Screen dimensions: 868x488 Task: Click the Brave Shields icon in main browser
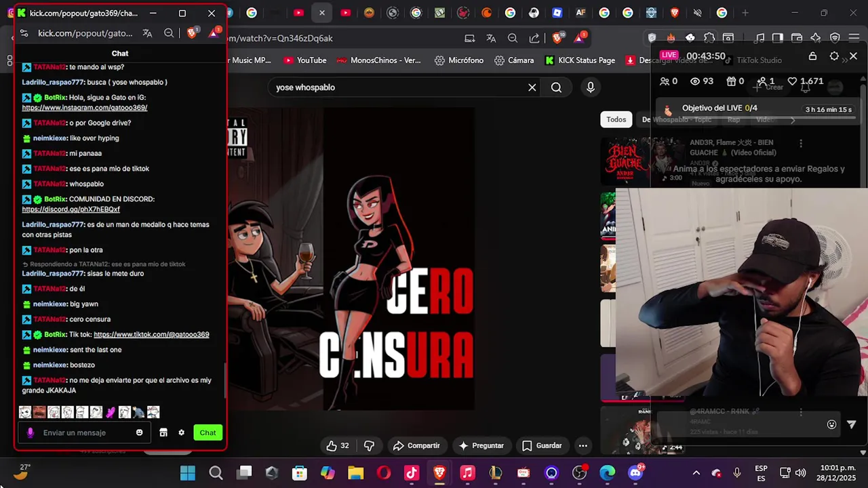(x=557, y=39)
